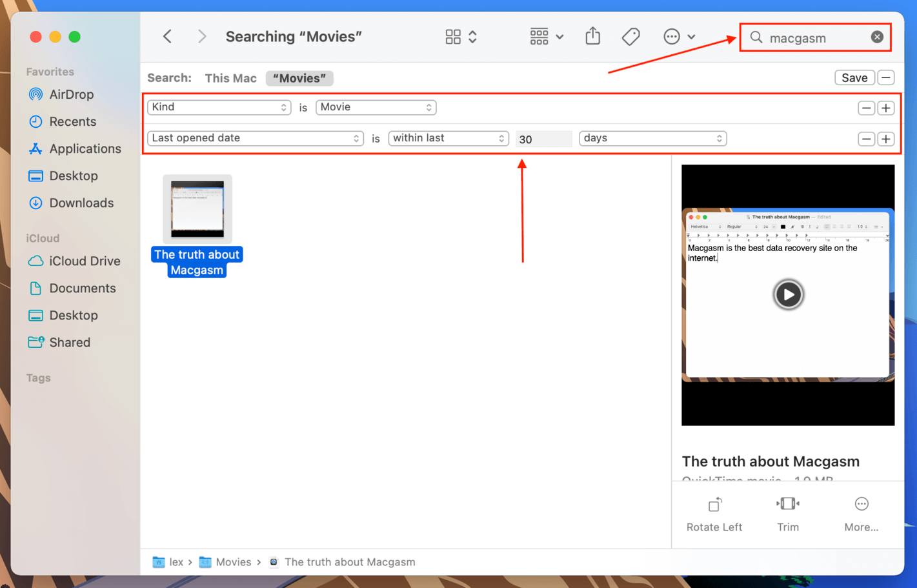The image size is (917, 588).
Task: Open the More actions ellipsis menu
Action: [679, 37]
